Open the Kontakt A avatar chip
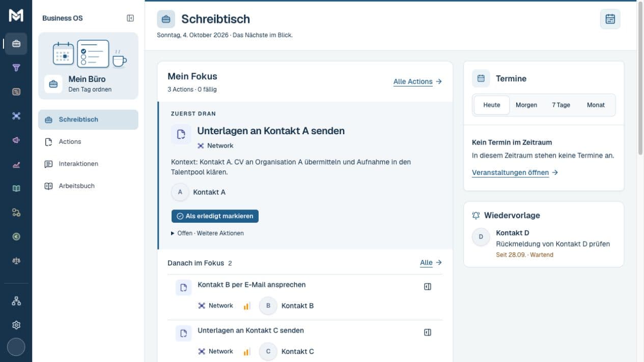The width and height of the screenshot is (644, 362). point(180,192)
